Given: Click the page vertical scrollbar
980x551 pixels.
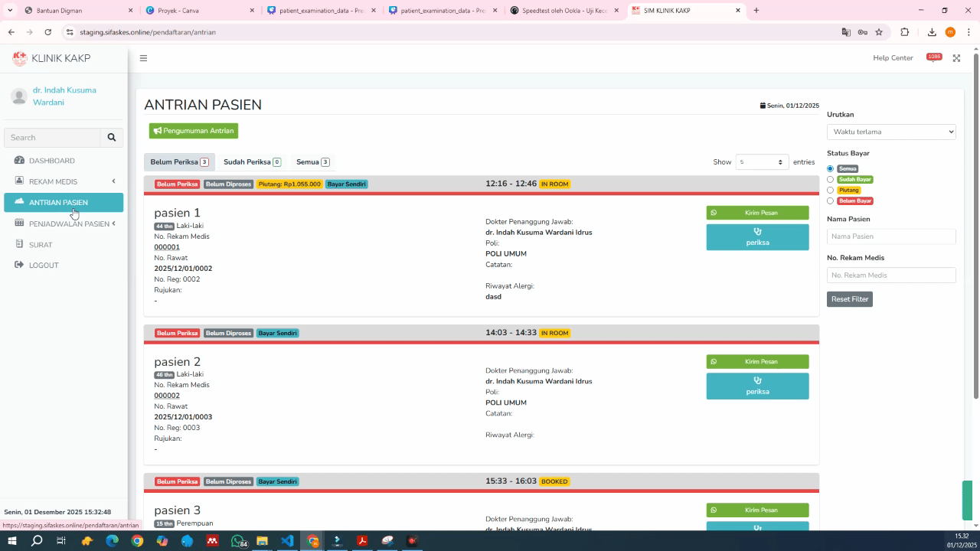Looking at the screenshot, I should point(975,230).
